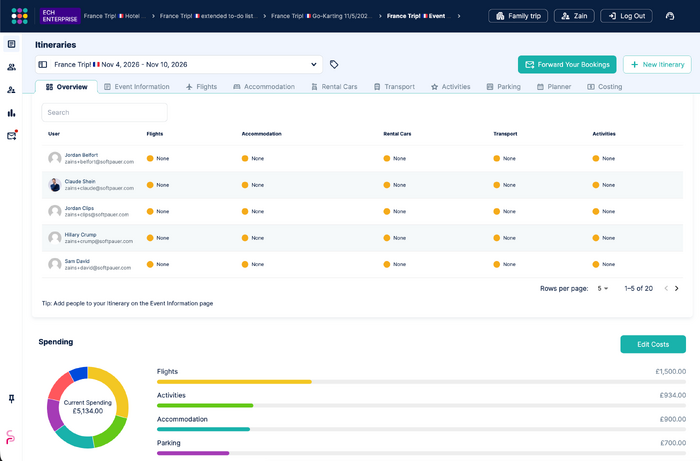Click the Family trip button
700x461 pixels.
point(518,16)
